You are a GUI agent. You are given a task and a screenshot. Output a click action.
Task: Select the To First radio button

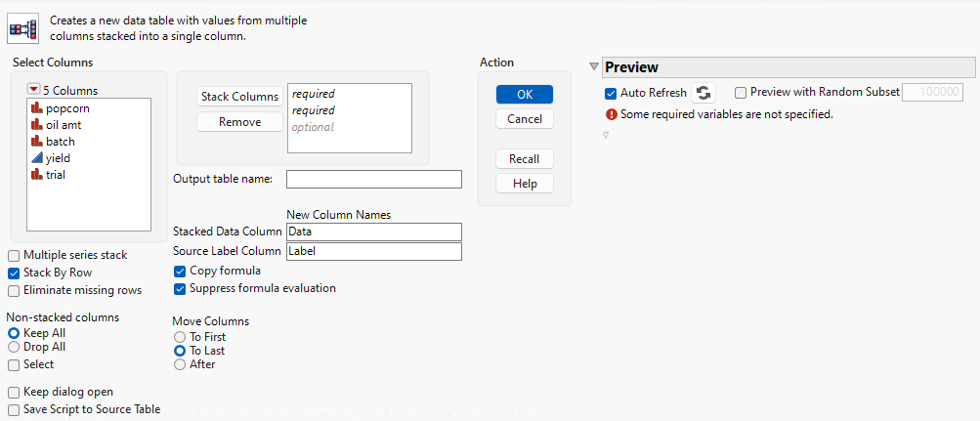180,337
